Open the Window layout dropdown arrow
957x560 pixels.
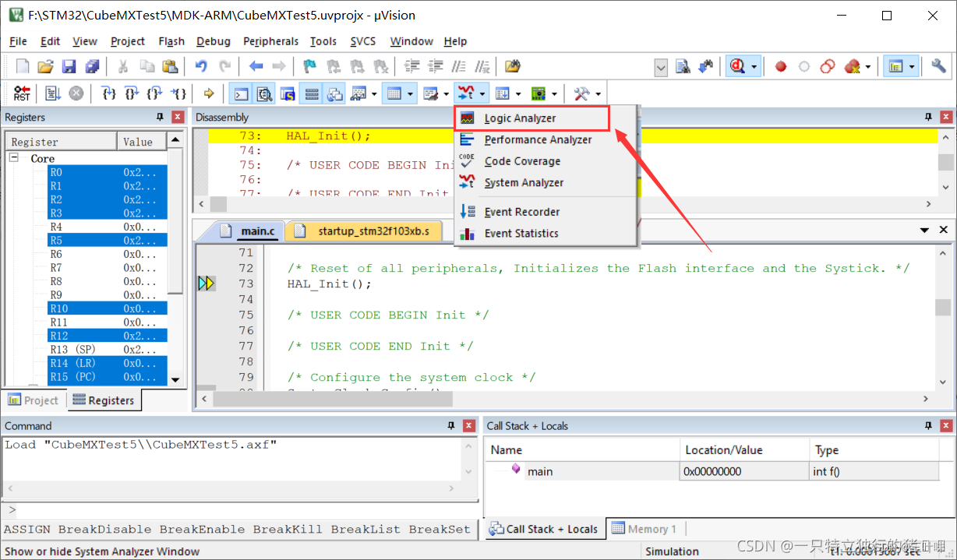(x=912, y=66)
